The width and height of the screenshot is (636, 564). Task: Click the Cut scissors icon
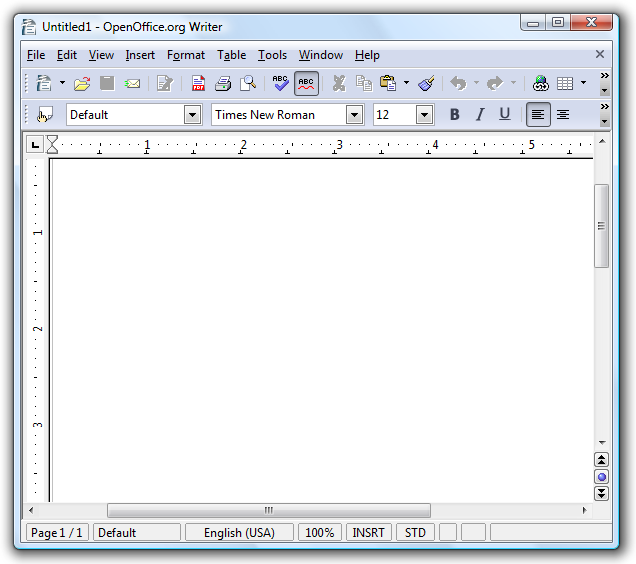click(x=339, y=83)
